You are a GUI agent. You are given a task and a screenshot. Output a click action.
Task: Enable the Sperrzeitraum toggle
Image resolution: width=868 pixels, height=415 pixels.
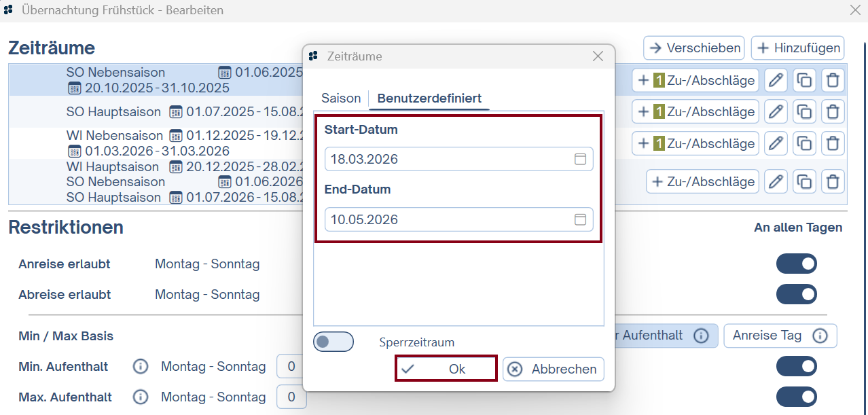coord(333,342)
